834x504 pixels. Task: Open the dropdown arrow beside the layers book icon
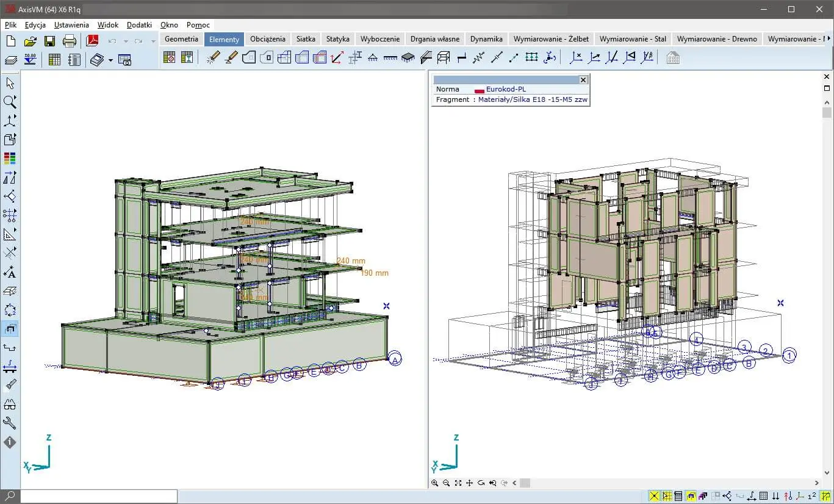[x=110, y=60]
